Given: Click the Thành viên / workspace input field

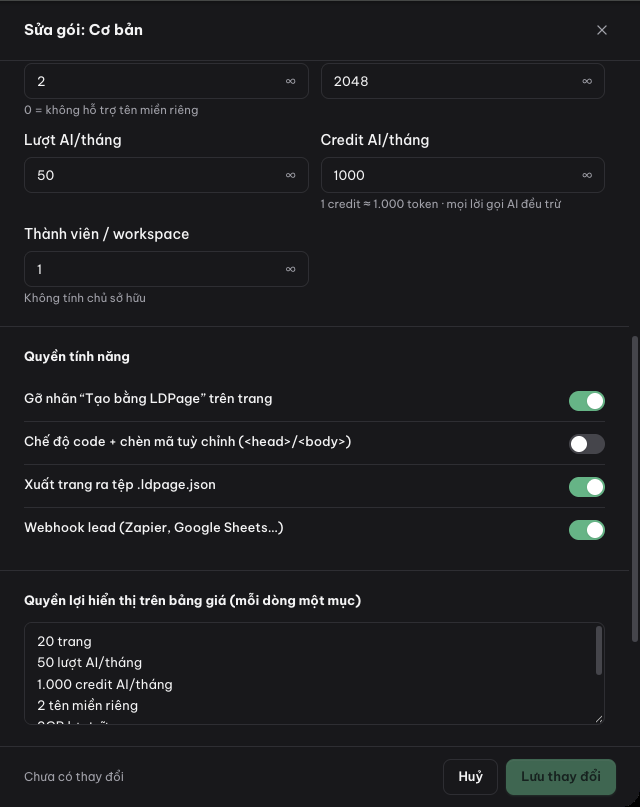Looking at the screenshot, I should coord(166,269).
